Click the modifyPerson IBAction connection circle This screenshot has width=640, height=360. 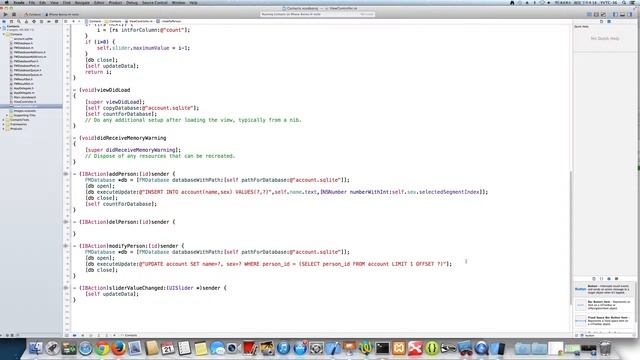[66, 246]
